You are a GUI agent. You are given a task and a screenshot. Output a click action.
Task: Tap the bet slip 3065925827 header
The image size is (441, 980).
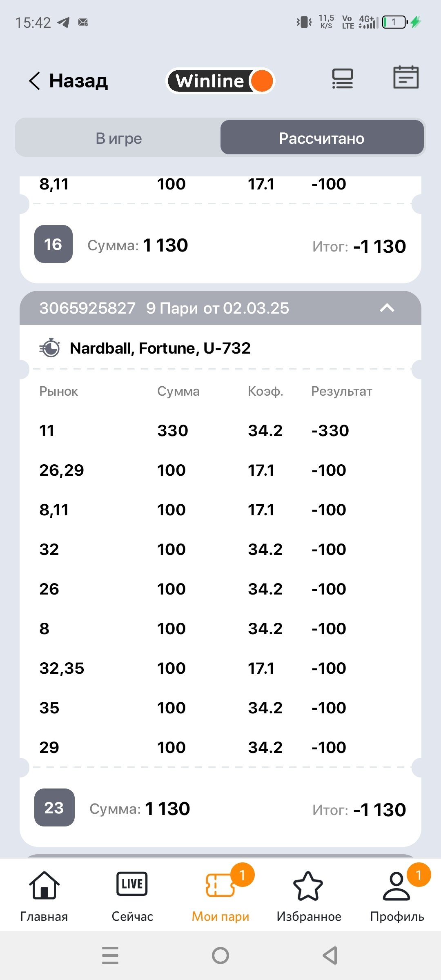click(163, 308)
